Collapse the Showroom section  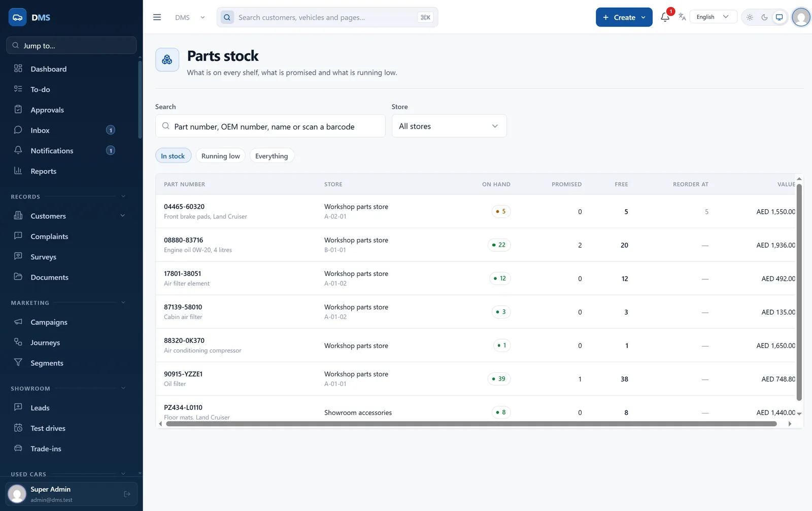click(x=123, y=389)
